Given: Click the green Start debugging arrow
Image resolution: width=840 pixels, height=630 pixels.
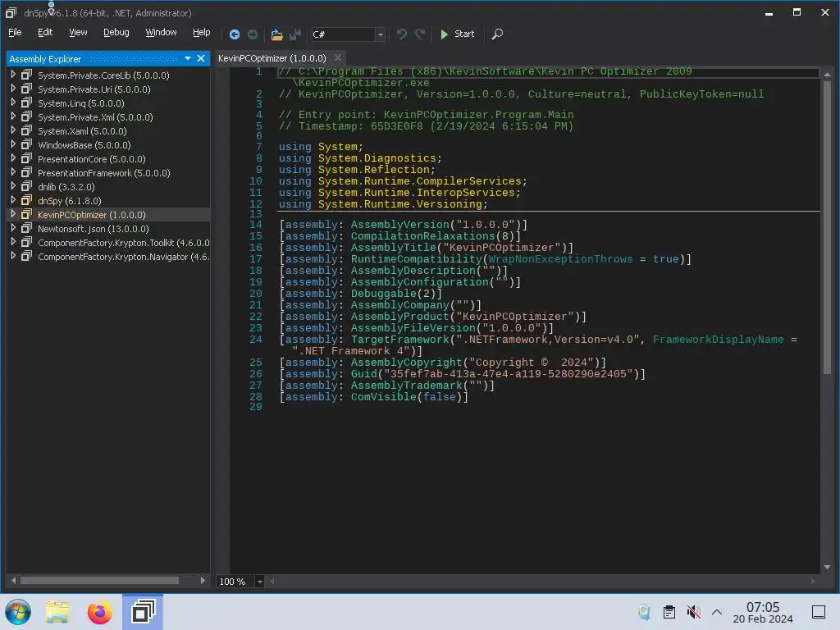Looking at the screenshot, I should click(444, 34).
